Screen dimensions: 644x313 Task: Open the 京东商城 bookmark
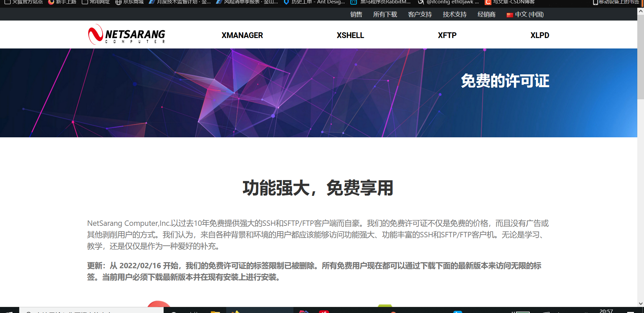[x=129, y=2]
